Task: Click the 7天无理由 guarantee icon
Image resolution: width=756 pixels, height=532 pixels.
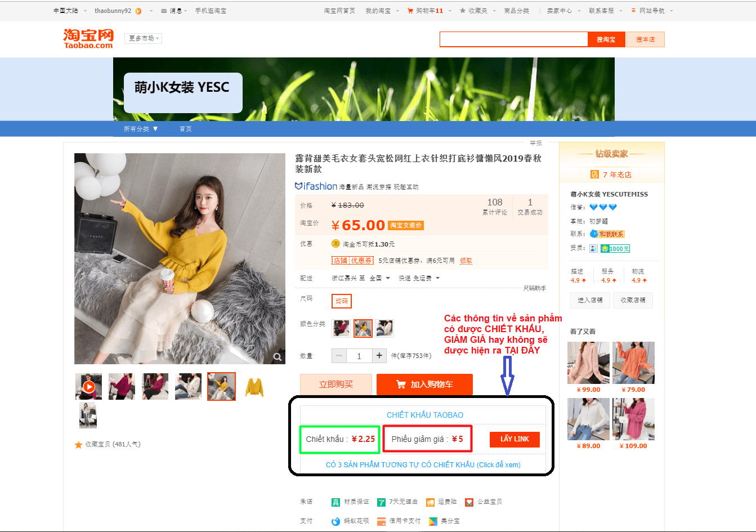Action: click(382, 502)
